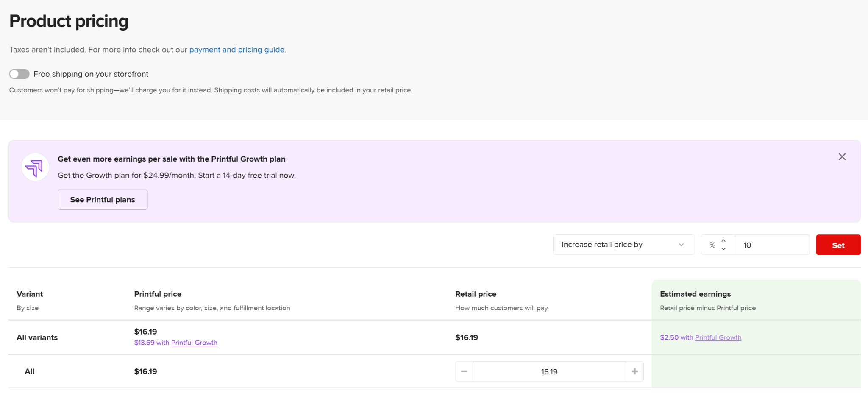Increase retail price with plus button

point(634,371)
